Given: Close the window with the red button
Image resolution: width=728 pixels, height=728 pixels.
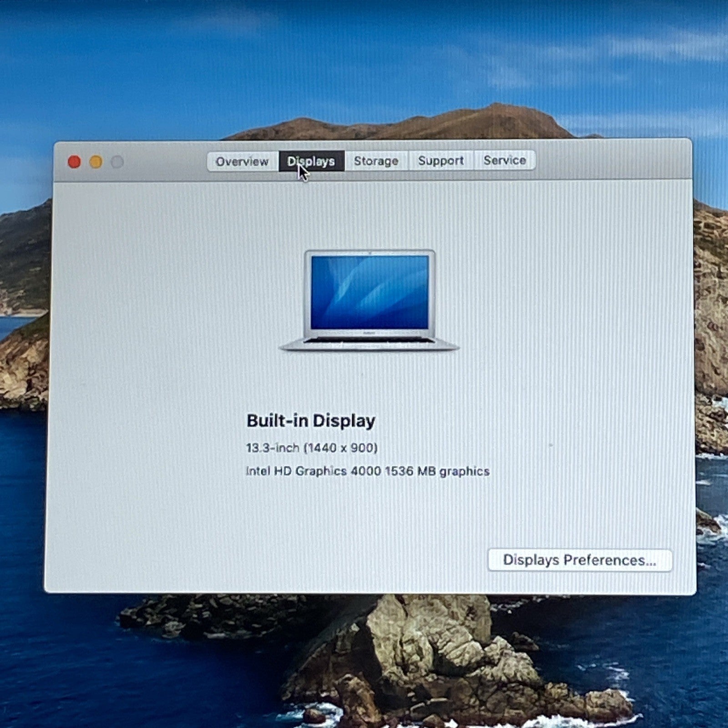Looking at the screenshot, I should pos(74,162).
